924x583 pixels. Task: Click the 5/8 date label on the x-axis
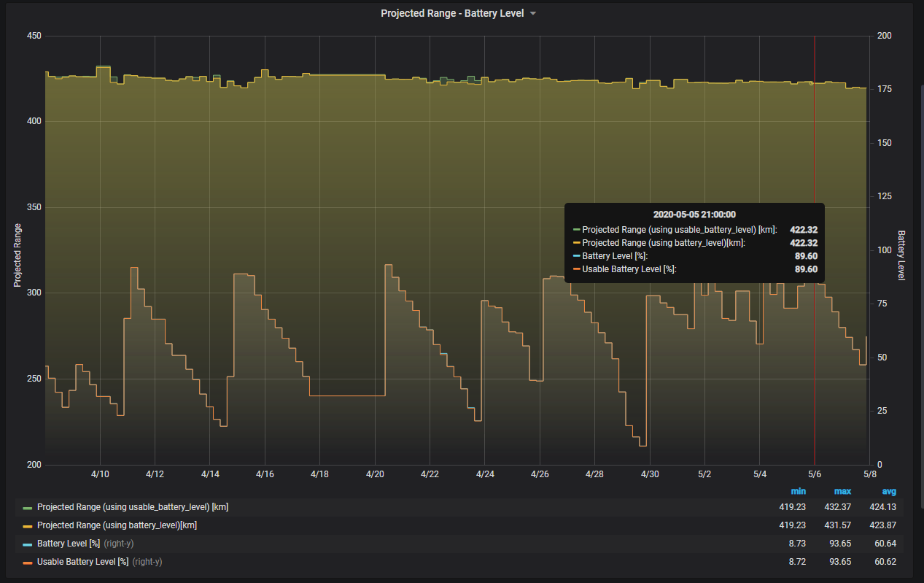[869, 474]
